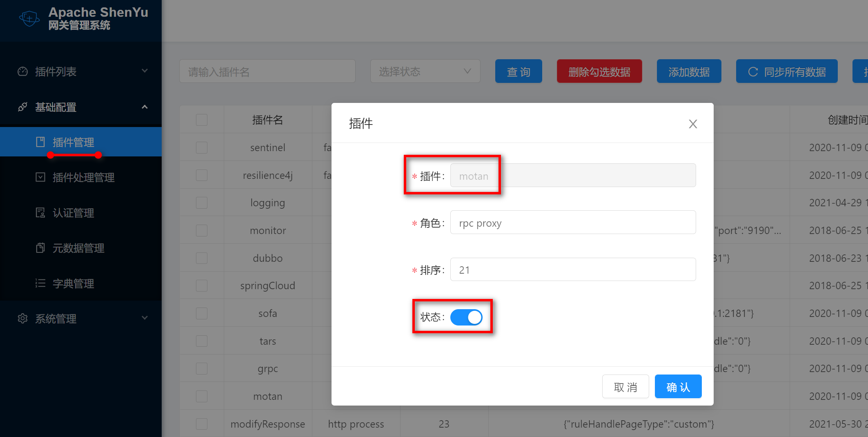Image resolution: width=868 pixels, height=437 pixels.
Task: Check the sentinel row checkbox
Action: pos(202,147)
